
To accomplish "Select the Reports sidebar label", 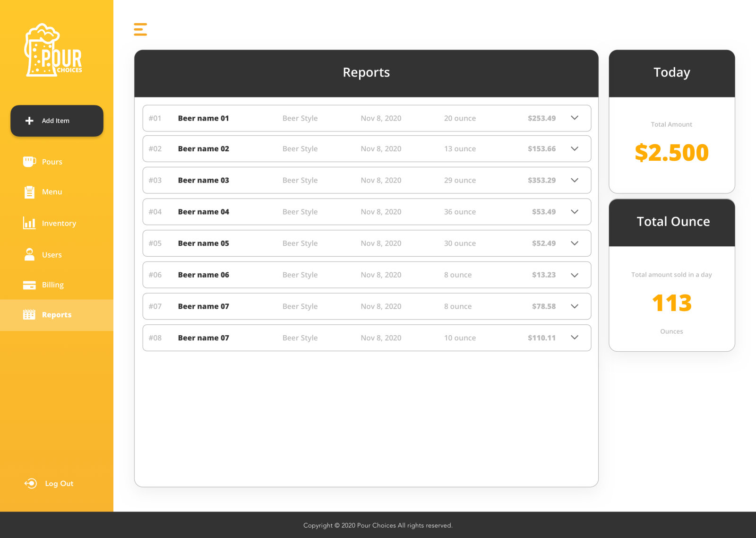I will (57, 315).
